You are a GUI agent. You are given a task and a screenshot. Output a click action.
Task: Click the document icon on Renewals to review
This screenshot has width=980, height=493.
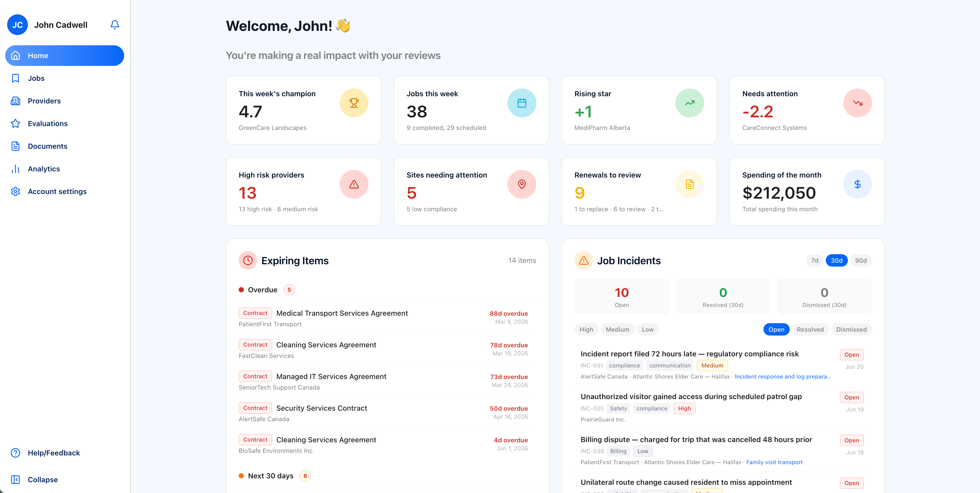(x=689, y=184)
